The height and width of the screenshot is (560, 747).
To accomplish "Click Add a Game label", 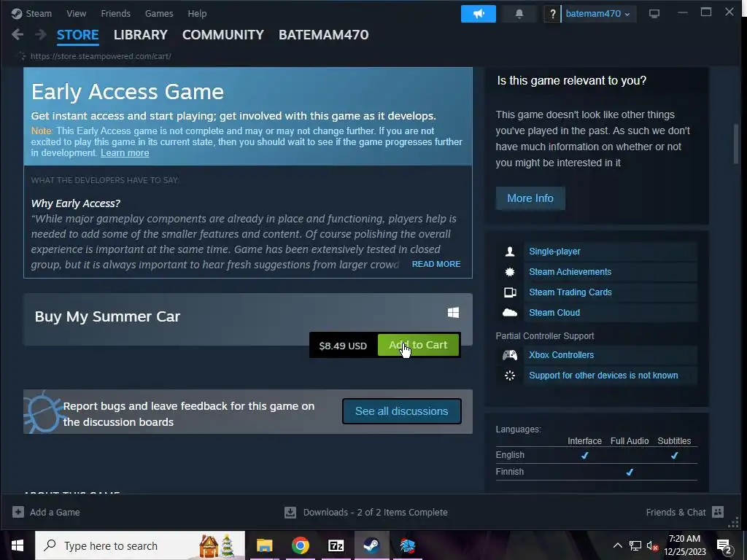I will coord(55,513).
